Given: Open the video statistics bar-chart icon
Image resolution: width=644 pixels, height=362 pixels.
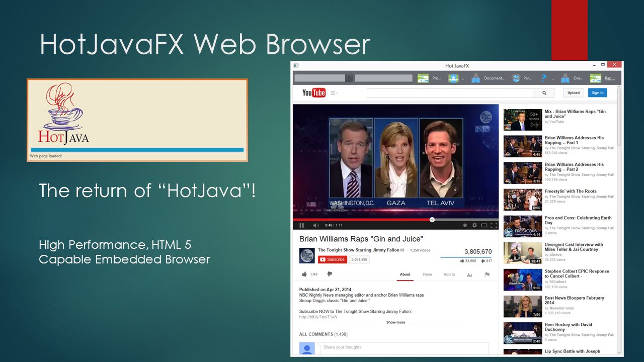Looking at the screenshot, I should pos(469,275).
